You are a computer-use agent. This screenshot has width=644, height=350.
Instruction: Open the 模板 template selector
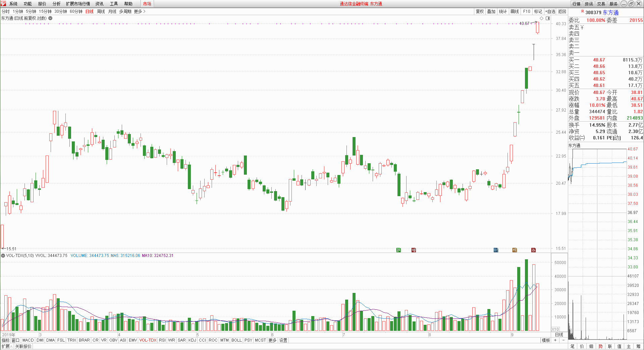pos(546,340)
